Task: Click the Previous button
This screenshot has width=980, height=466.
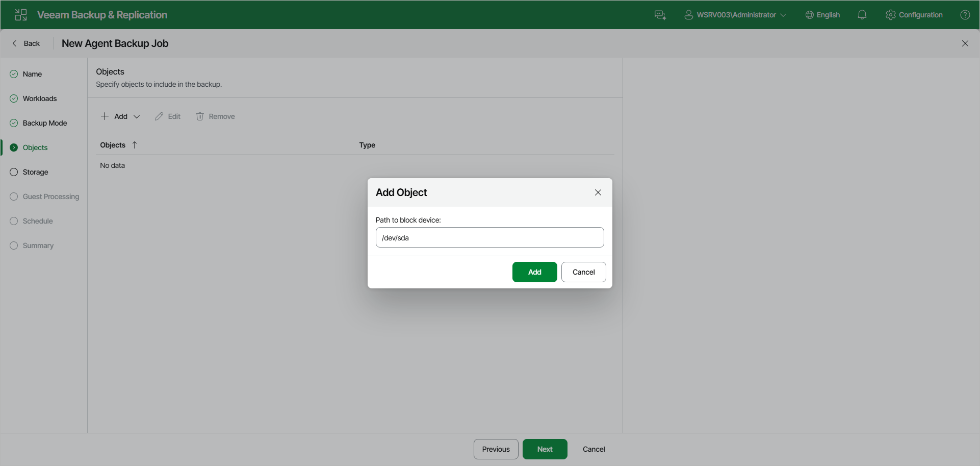Action: point(496,449)
